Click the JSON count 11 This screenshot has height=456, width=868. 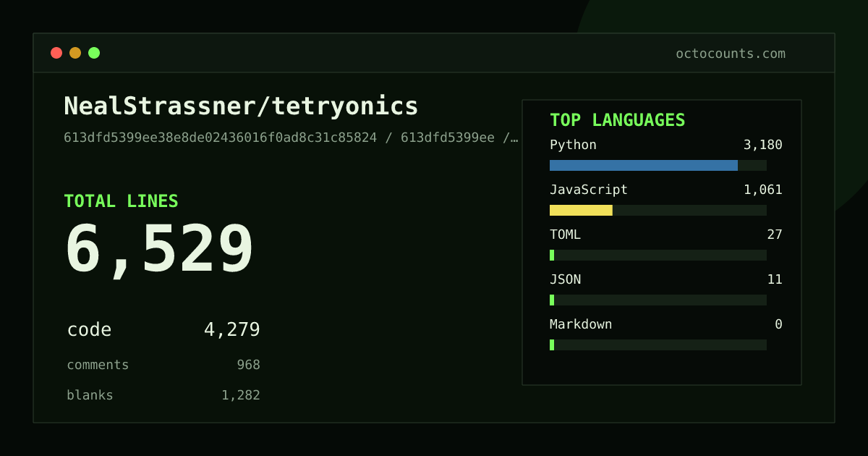tap(775, 279)
